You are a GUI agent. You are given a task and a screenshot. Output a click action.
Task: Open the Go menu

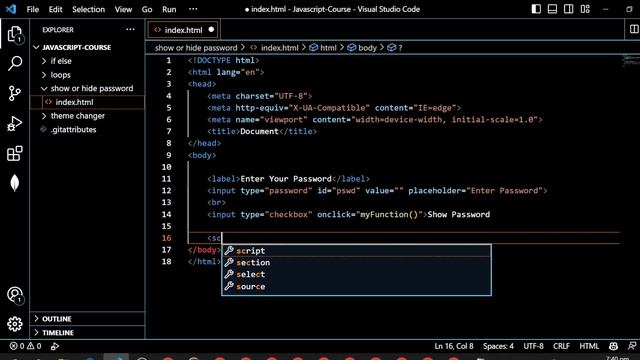coord(147,9)
